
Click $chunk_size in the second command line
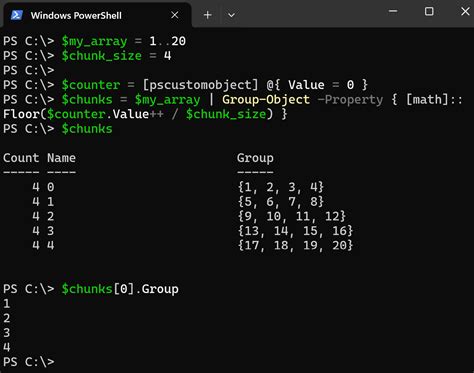pos(102,56)
